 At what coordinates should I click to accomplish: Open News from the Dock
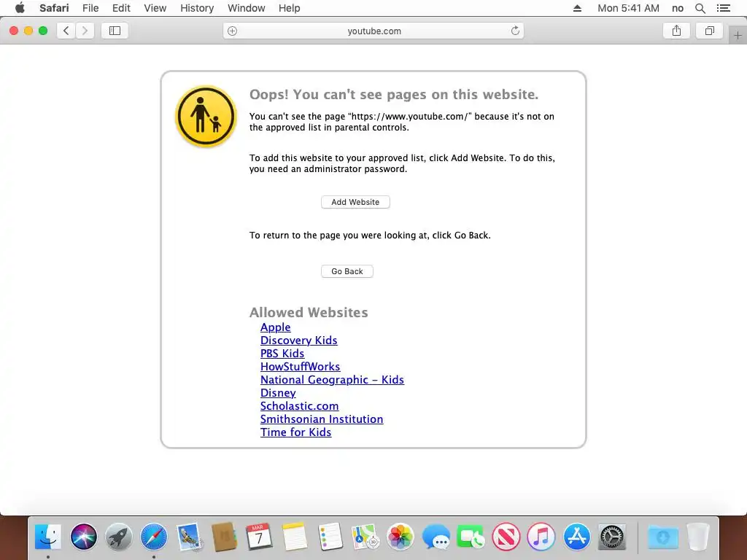506,537
